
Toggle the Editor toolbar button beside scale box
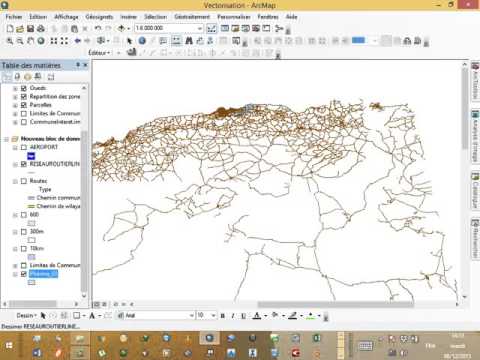[x=211, y=29]
